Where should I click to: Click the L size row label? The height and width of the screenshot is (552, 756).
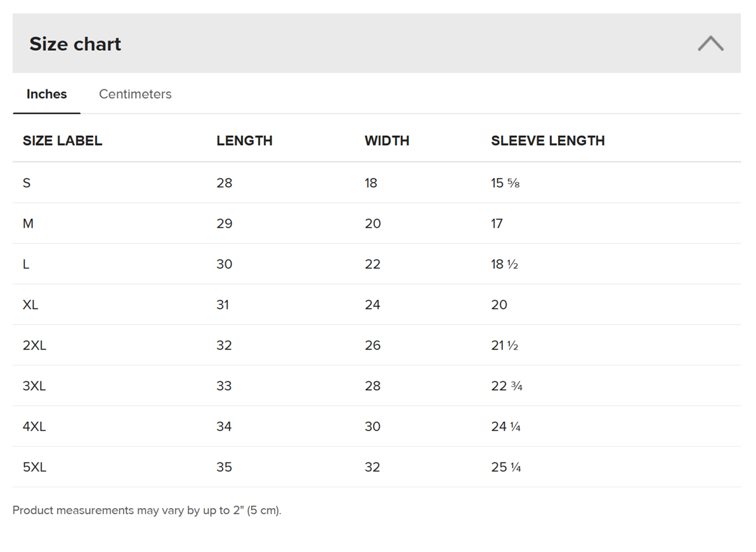(x=26, y=265)
